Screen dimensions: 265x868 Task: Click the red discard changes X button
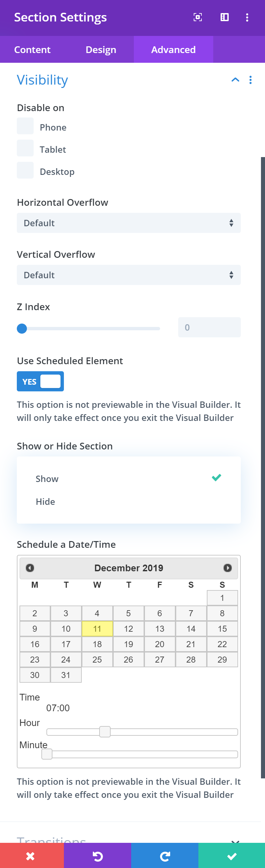31,856
